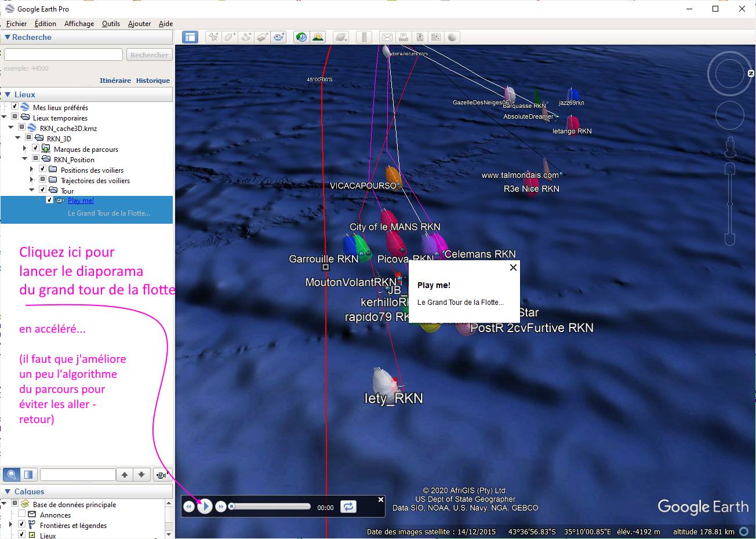Move selected place down arrow
756x539 pixels.
(141, 475)
